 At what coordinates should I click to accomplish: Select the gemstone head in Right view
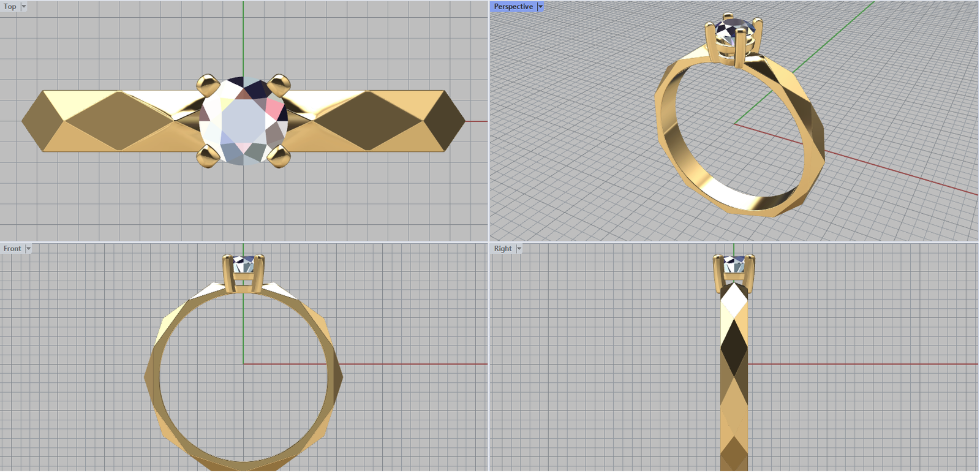734,267
